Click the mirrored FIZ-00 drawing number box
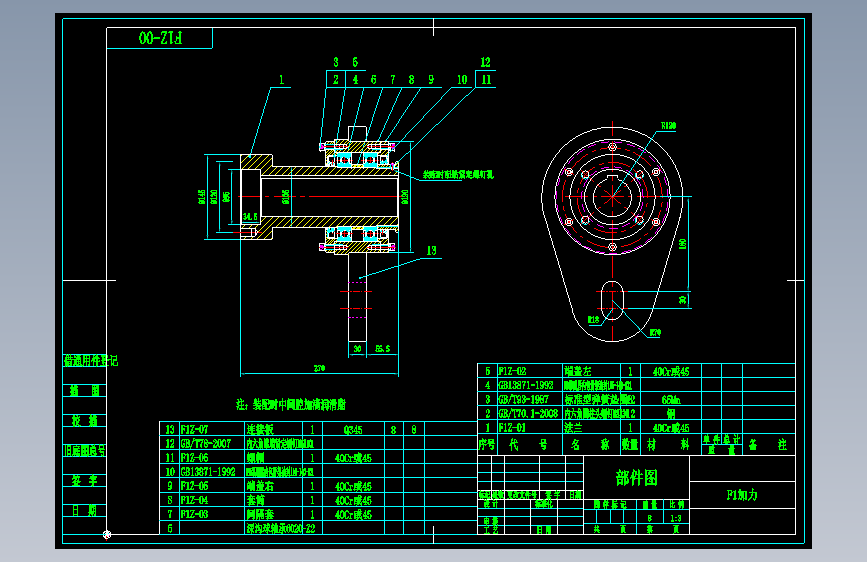 (159, 38)
